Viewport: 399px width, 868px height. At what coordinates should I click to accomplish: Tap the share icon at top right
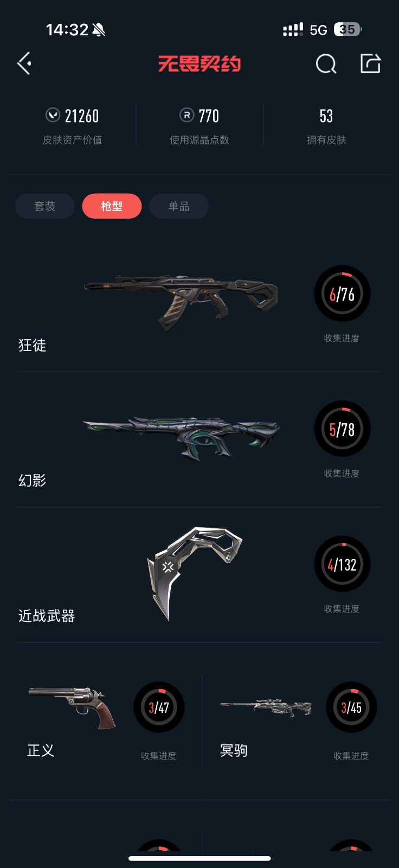pos(371,63)
